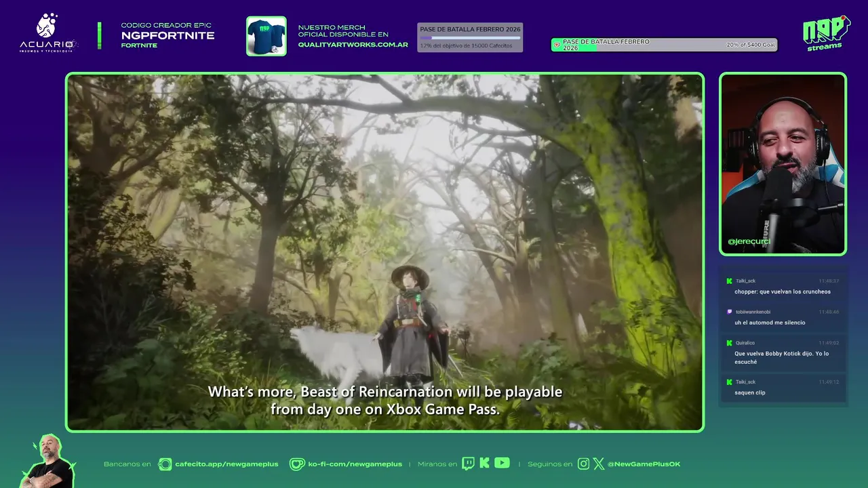Click the Ko-fi cup icon
The width and height of the screenshot is (868, 488).
(297, 464)
